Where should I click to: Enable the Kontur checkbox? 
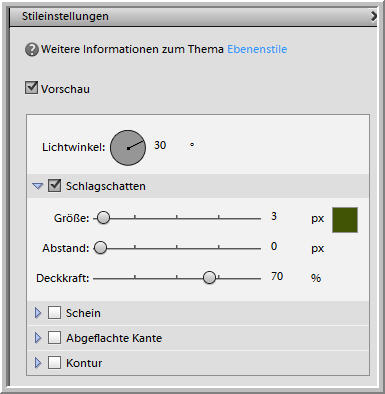[x=54, y=363]
